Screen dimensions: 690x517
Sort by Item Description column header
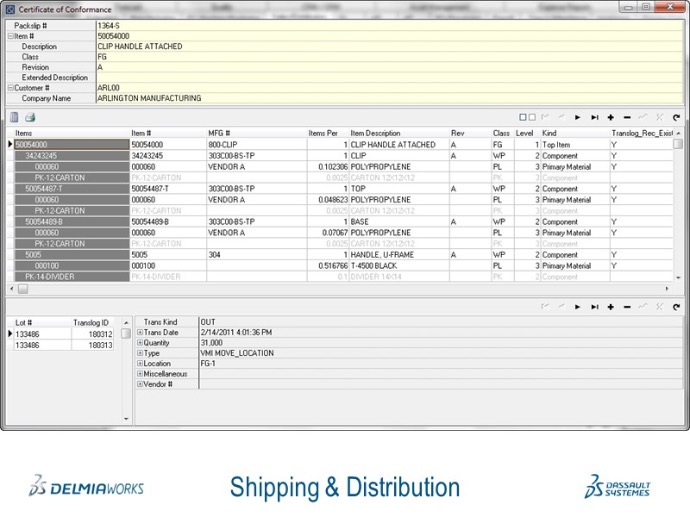[375, 133]
